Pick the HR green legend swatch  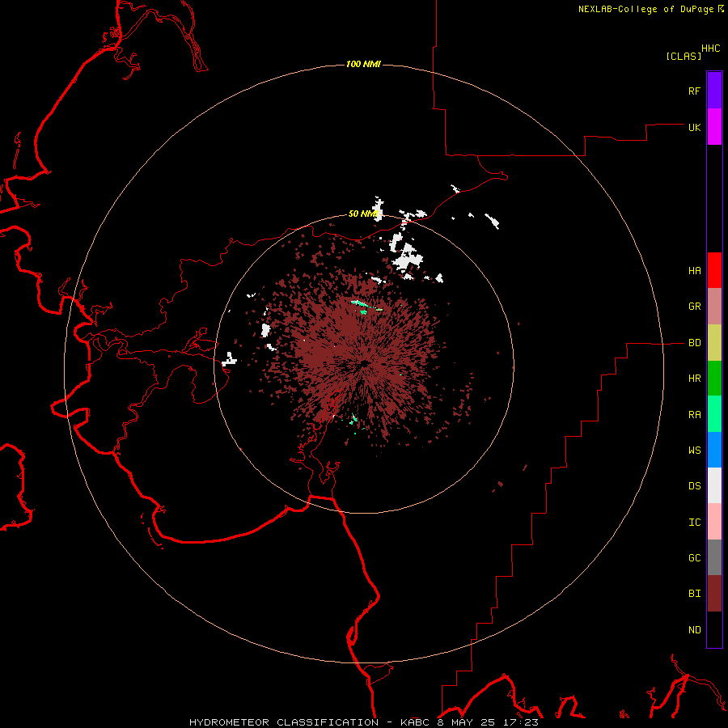tap(714, 379)
